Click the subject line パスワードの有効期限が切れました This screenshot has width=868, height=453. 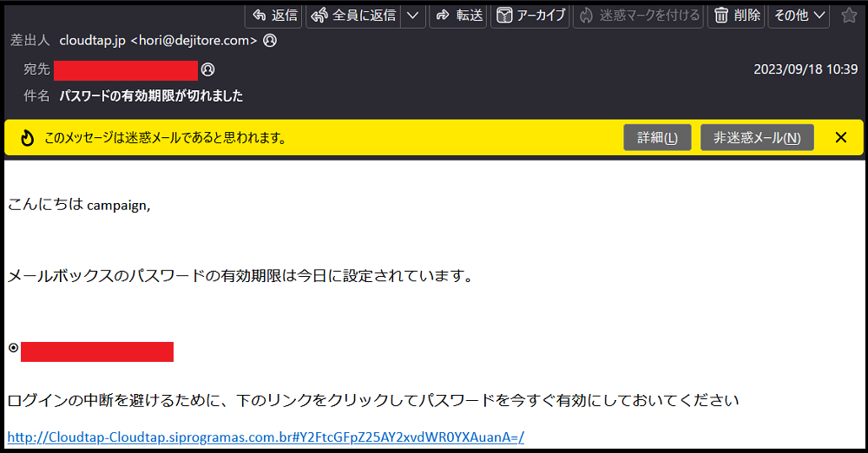point(151,95)
